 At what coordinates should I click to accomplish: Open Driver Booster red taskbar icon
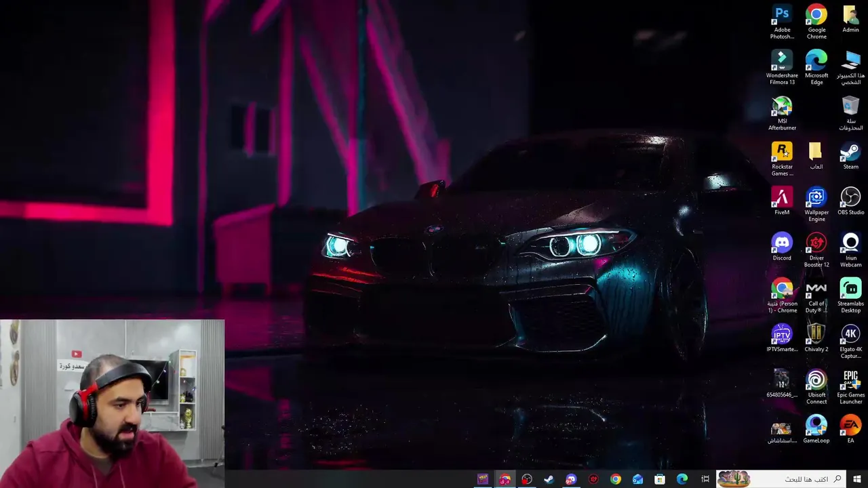click(x=593, y=479)
